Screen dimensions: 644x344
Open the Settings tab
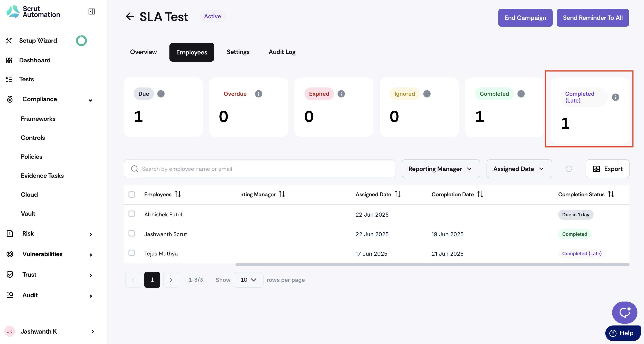point(238,52)
